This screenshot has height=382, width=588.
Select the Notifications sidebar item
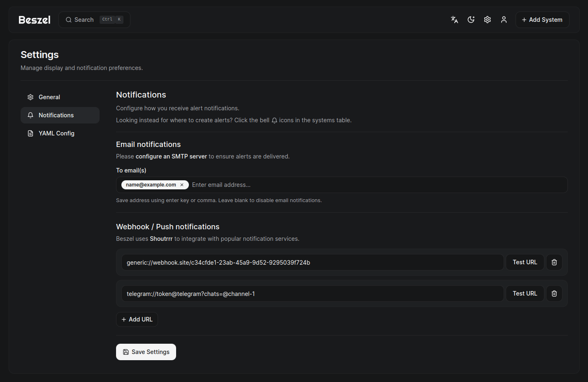coord(56,115)
